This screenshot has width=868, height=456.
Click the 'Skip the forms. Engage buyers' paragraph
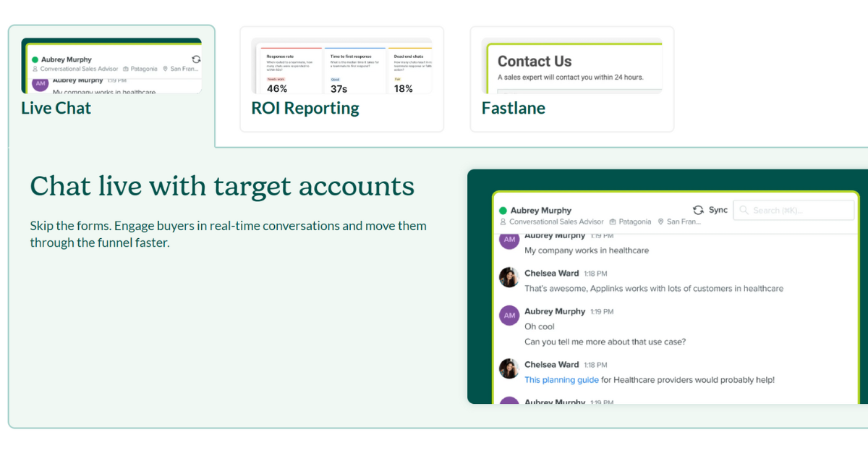[228, 234]
